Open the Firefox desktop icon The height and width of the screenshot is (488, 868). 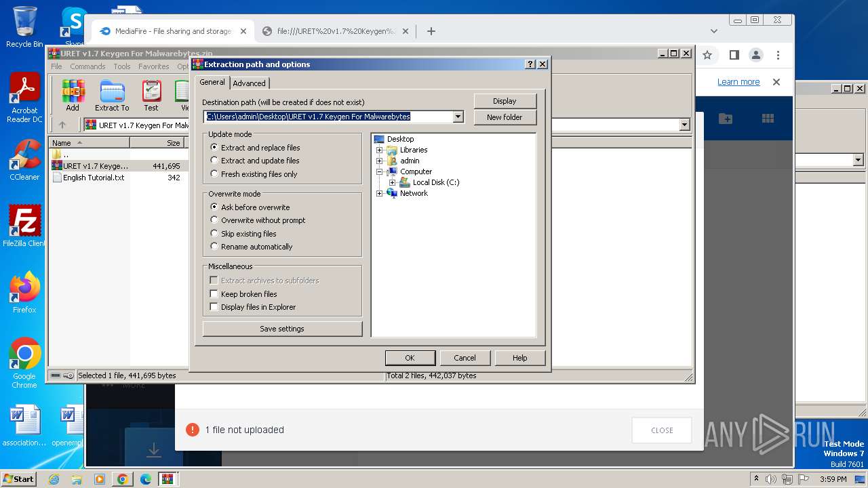(x=24, y=293)
